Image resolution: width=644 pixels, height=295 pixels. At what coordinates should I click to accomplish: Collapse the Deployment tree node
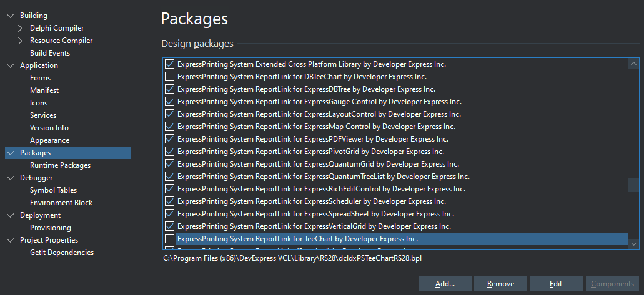[x=11, y=215]
